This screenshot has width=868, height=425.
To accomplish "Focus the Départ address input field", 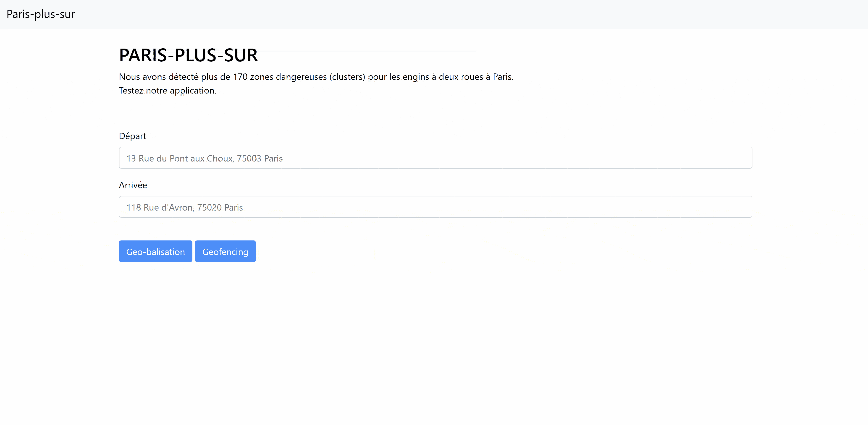I will coord(435,158).
